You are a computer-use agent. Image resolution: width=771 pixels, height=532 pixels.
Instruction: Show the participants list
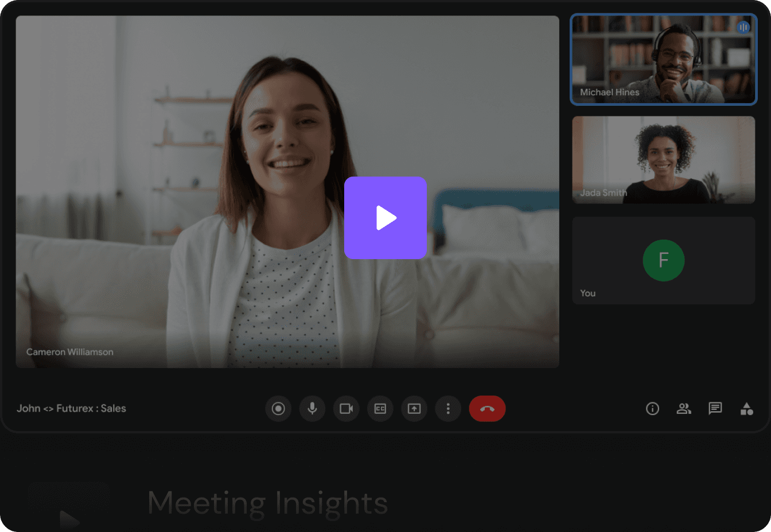pos(684,409)
